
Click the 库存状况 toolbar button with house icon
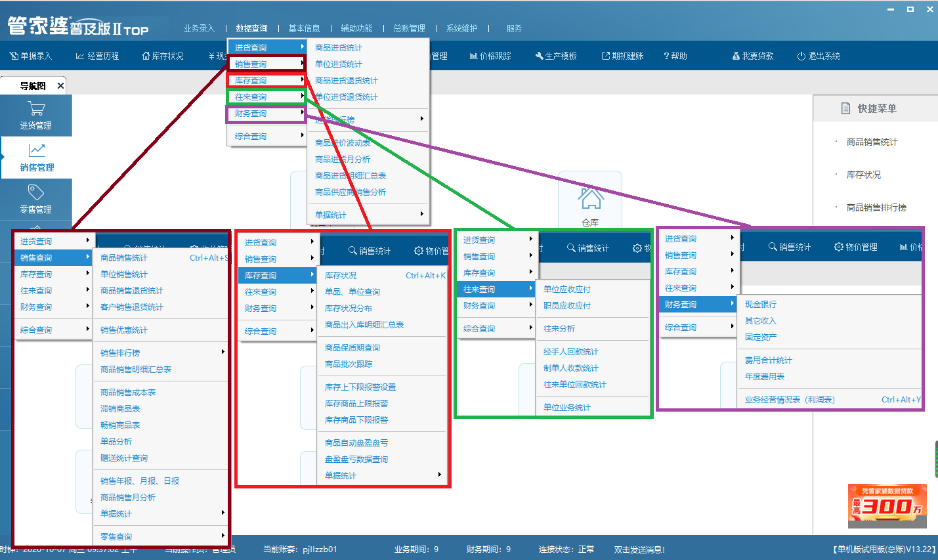(x=163, y=56)
